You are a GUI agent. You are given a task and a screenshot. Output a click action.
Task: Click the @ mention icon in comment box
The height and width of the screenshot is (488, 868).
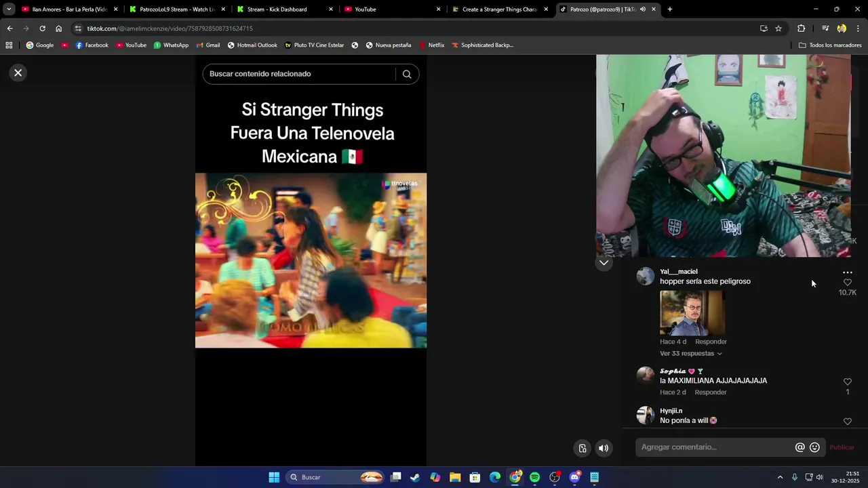click(x=800, y=447)
